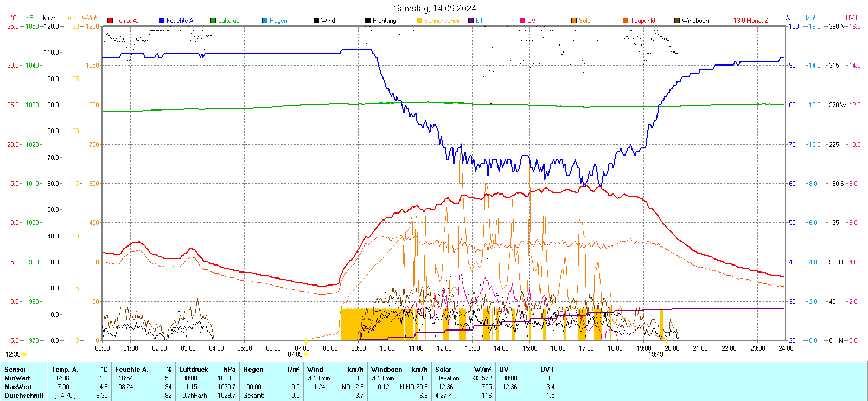Image resolution: width=868 pixels, height=401 pixels.
Task: Toggle the Regen legend marker
Action: [x=265, y=21]
